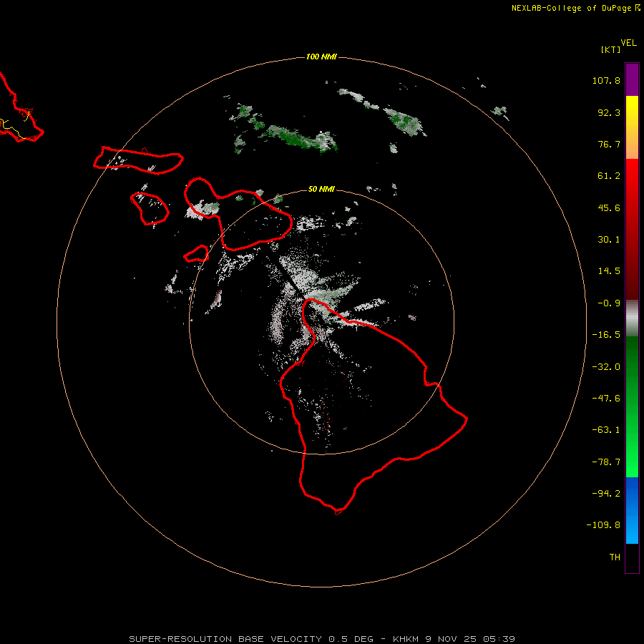
Task: Click the 30.1 legend value
Action: click(609, 240)
